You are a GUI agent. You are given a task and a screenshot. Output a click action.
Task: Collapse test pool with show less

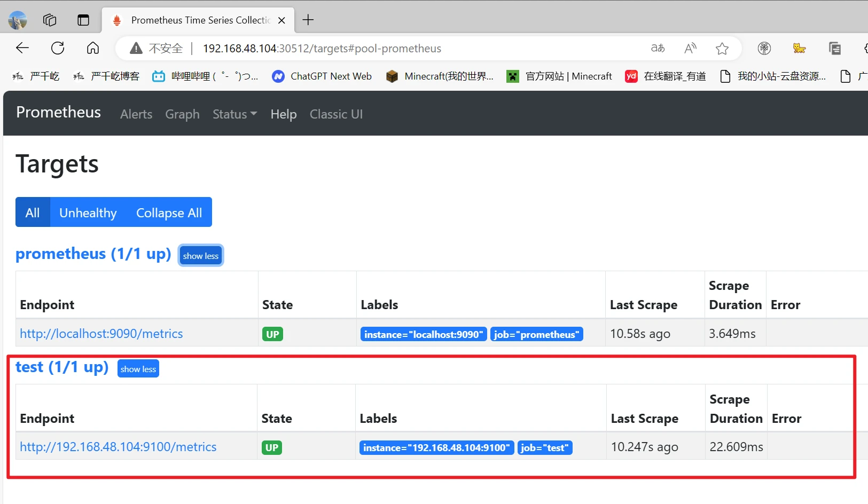coord(138,369)
